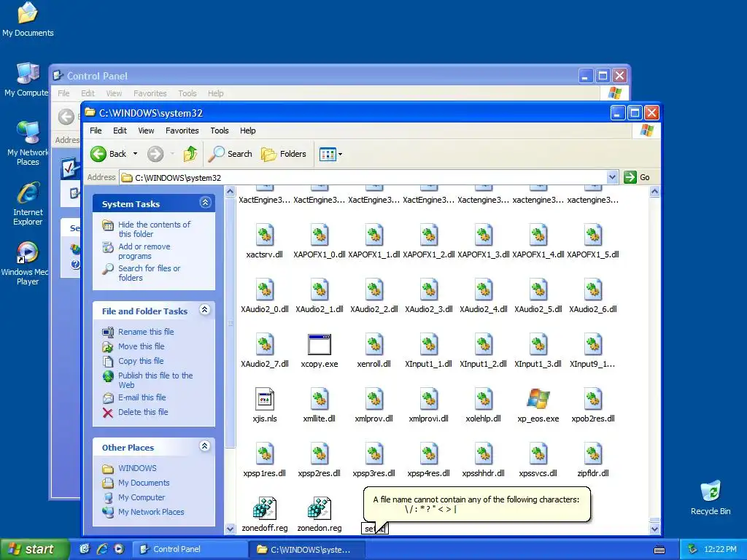Switch to Control Panel taskbar button

[189, 549]
